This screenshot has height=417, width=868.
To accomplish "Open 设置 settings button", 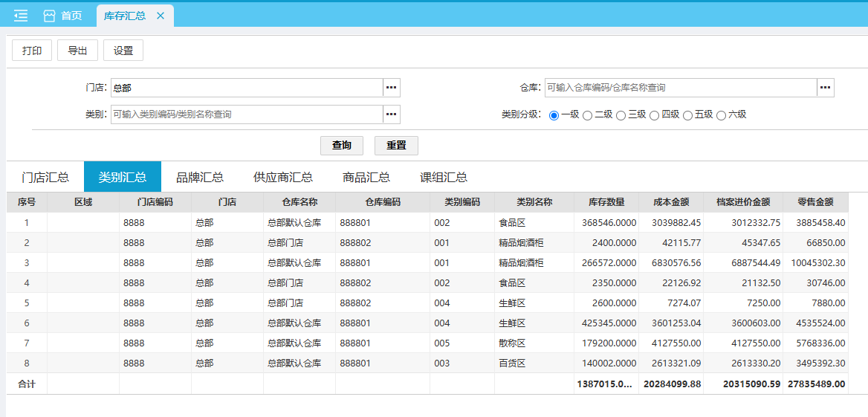I will click(x=123, y=51).
